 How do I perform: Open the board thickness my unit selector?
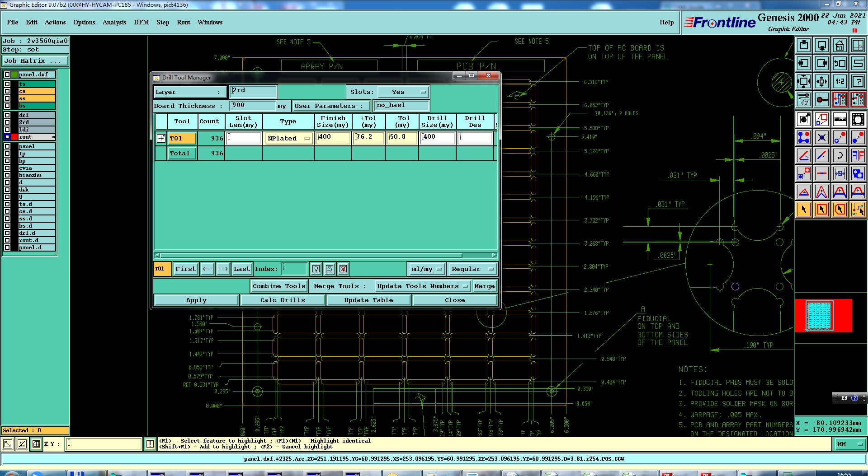click(x=282, y=106)
